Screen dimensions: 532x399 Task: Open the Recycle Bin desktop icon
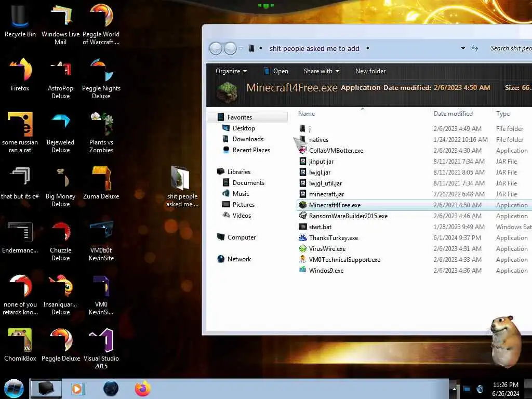tap(20, 21)
